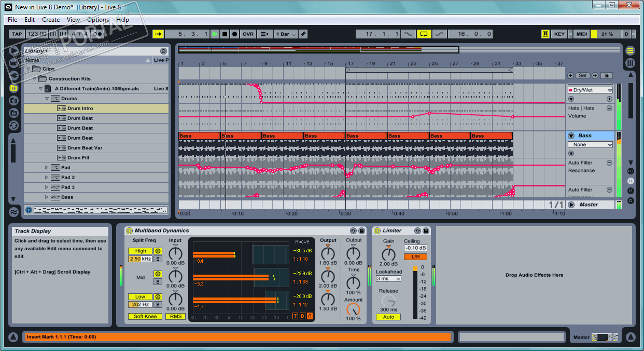Add envelope lane with plus icon
Viewport: 644px width, 351px height.
pos(609,99)
